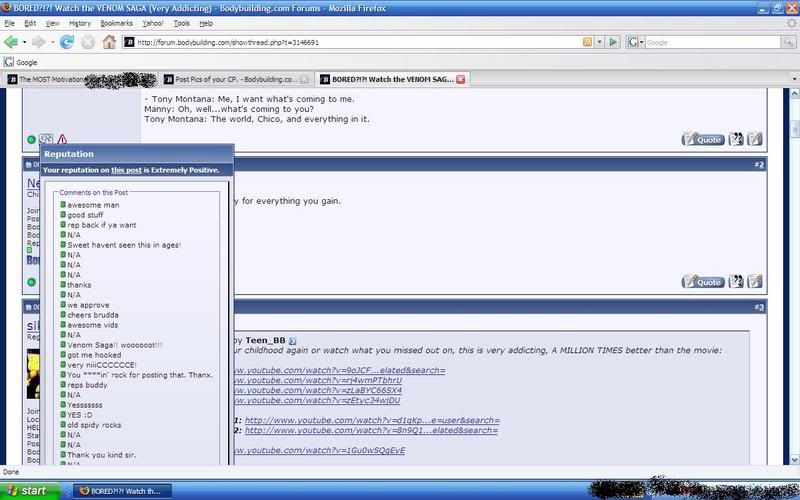Open YouTube link containing d1qKp
800x500 pixels.
pyautogui.click(x=372, y=420)
